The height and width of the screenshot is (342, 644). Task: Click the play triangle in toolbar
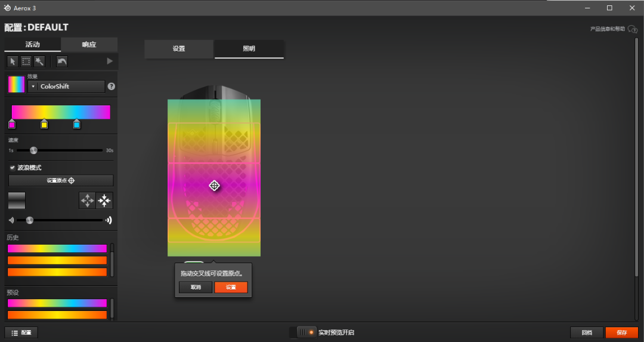coord(110,61)
